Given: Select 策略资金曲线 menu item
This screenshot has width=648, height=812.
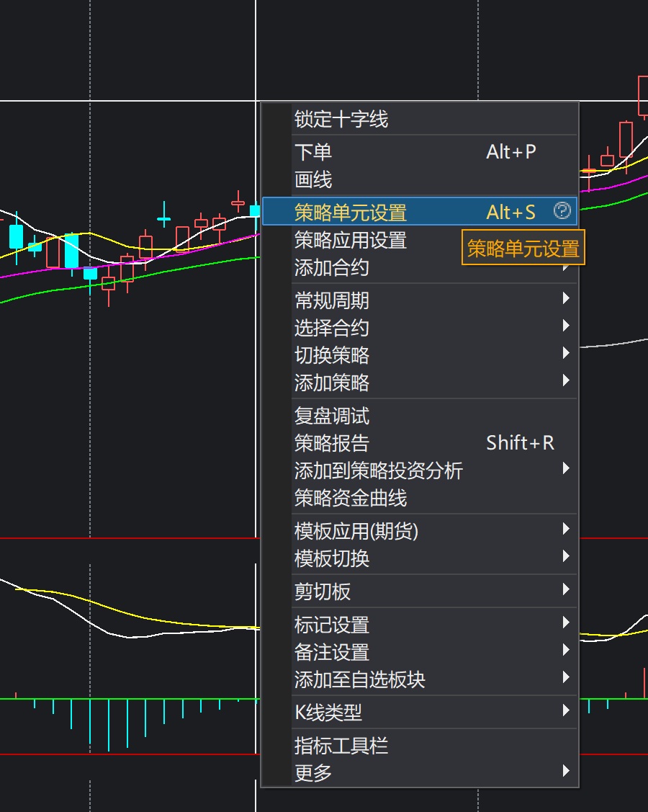Looking at the screenshot, I should click(351, 498).
